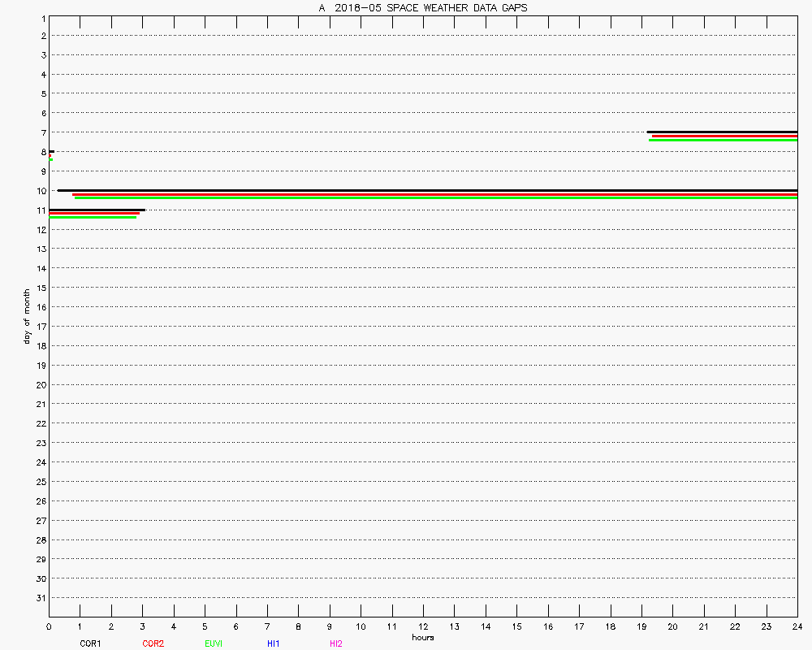This screenshot has height=650, width=812.
Task: Click the black COR1 legend label
Action: pos(90,643)
